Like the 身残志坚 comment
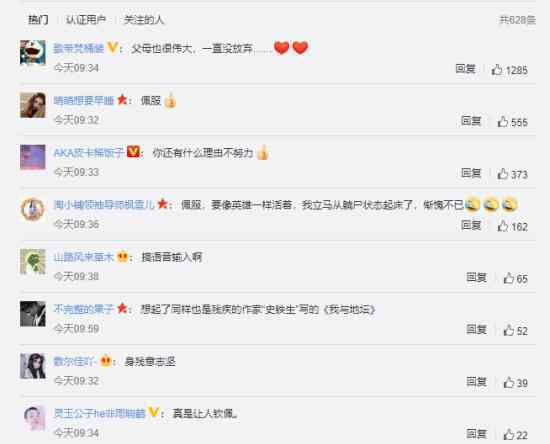Screen dimensions: 550x444 [509, 383]
